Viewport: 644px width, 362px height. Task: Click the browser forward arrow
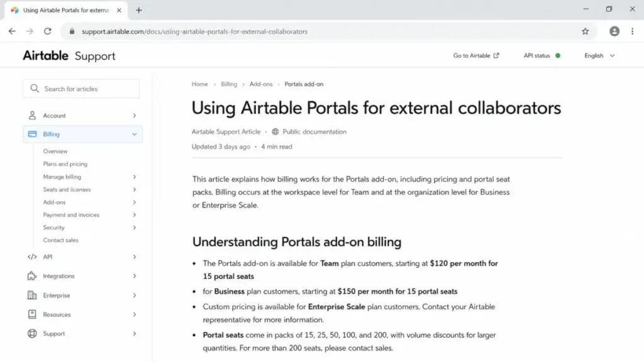30,31
